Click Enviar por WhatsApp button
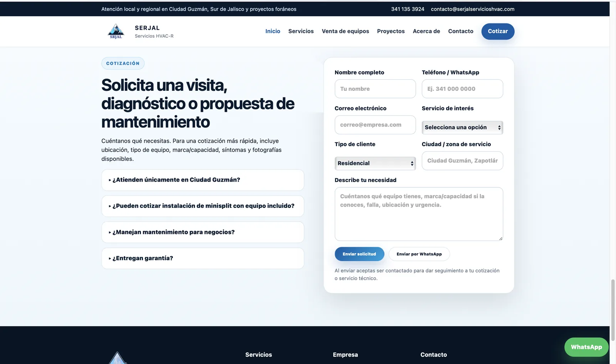616x364 pixels. click(419, 254)
